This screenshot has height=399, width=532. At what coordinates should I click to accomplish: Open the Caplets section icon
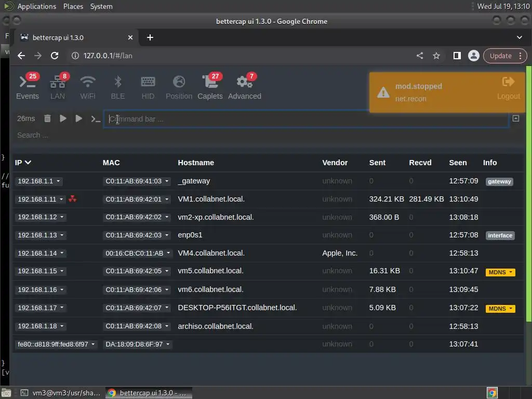click(210, 82)
